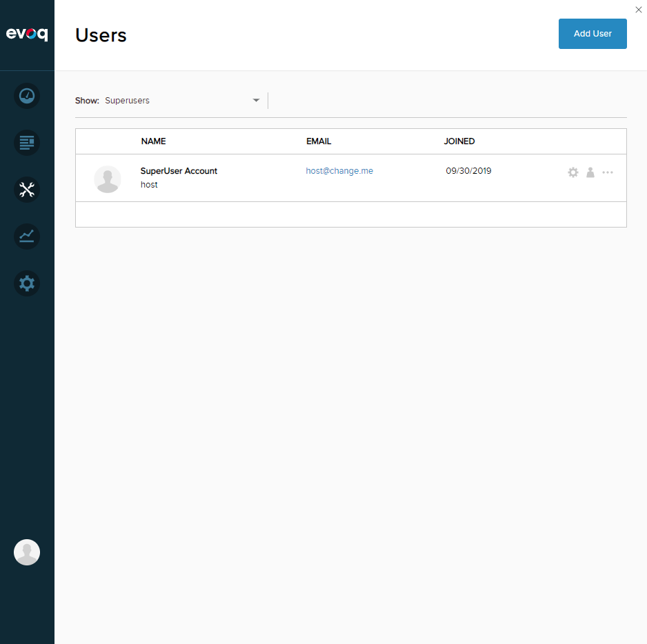Click the NAME column header
Screen dimensions: 647x644
pos(154,141)
